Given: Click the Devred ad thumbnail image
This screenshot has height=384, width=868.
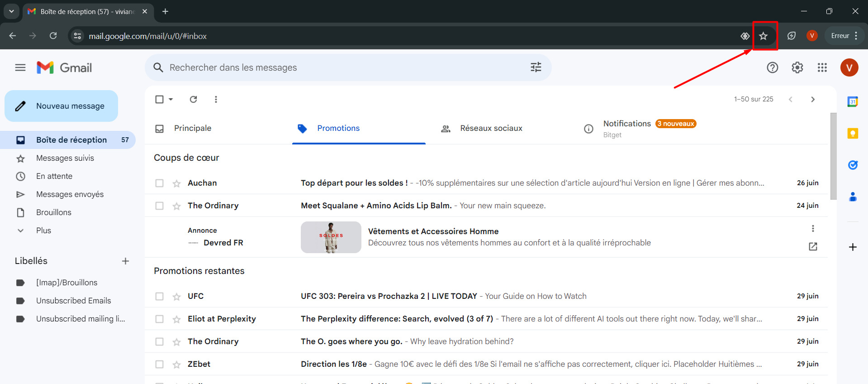Looking at the screenshot, I should point(331,237).
